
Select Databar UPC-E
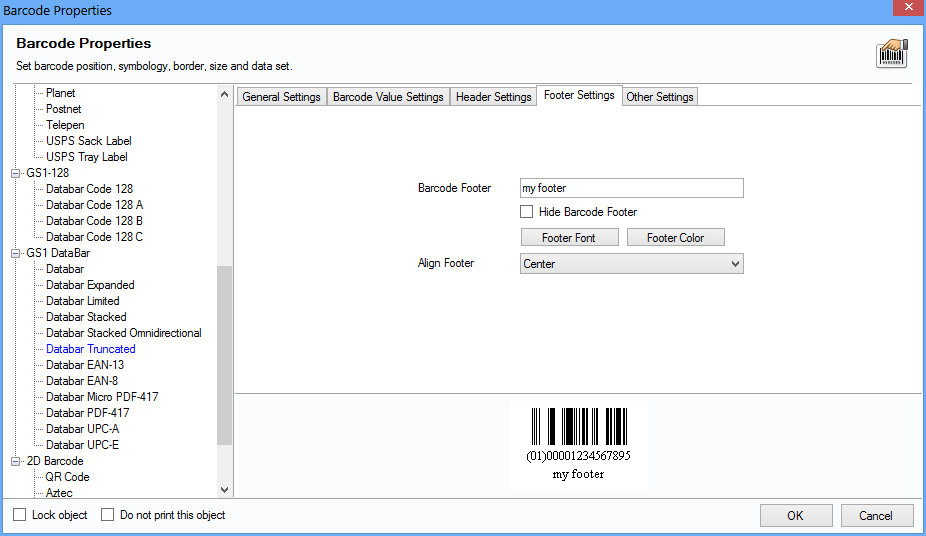click(x=82, y=445)
